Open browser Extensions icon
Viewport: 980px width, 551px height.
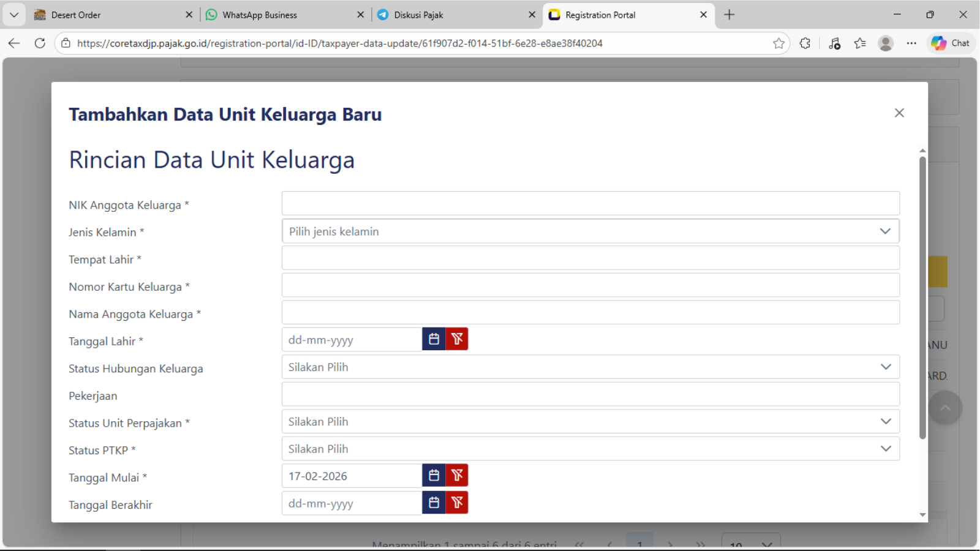pos(805,43)
